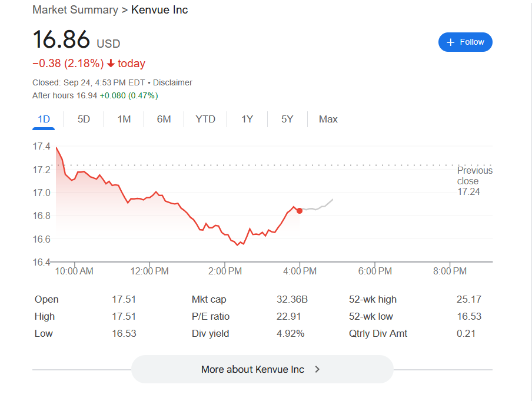The height and width of the screenshot is (401, 532).
Task: Select the 1D time range tab
Action: pos(44,119)
